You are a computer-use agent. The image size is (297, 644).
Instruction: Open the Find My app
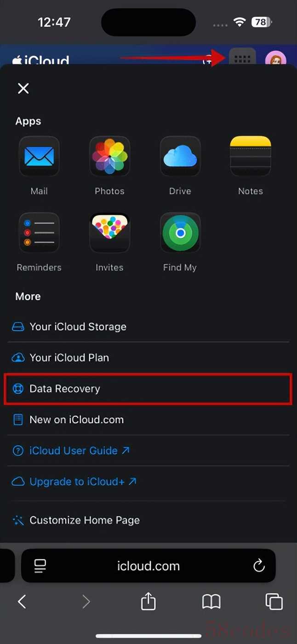[180, 233]
